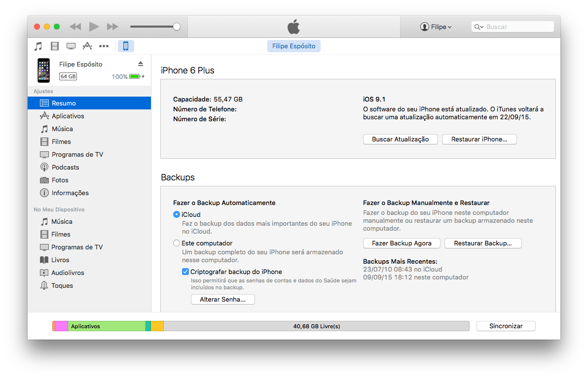
Task: Open the TV Shows monitor icon
Action: pos(71,46)
